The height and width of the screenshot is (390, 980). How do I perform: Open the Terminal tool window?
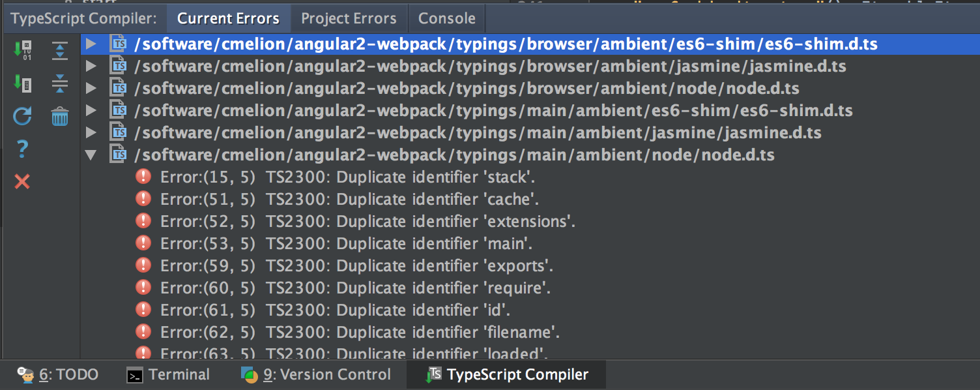point(168,374)
